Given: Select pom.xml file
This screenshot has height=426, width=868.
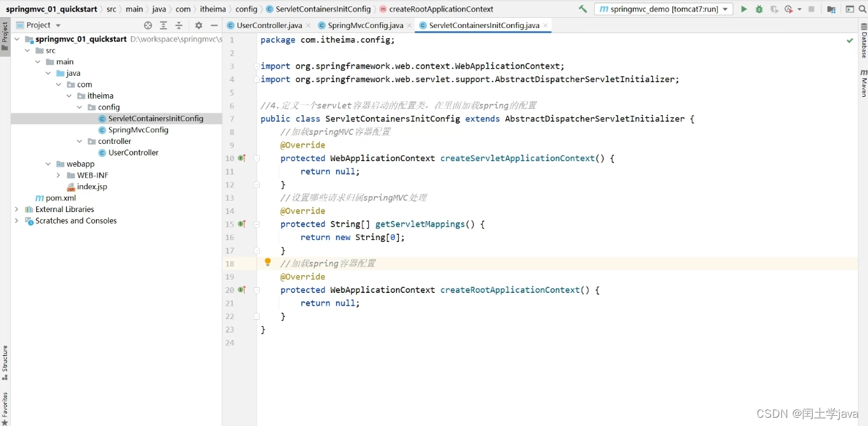Looking at the screenshot, I should coord(60,198).
